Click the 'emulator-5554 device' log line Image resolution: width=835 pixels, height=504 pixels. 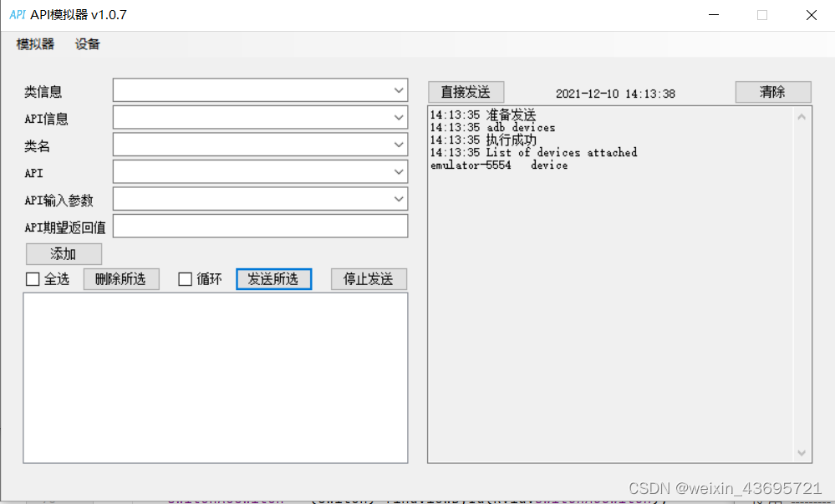coord(499,165)
